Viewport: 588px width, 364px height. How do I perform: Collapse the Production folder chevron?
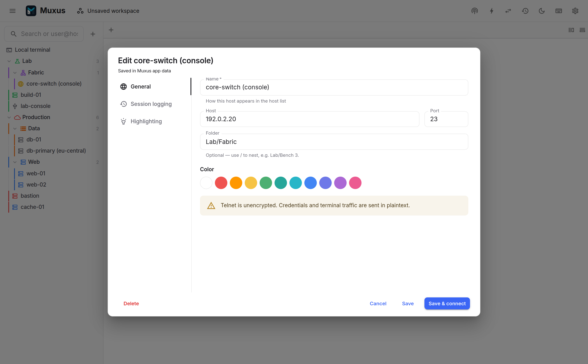(9, 117)
